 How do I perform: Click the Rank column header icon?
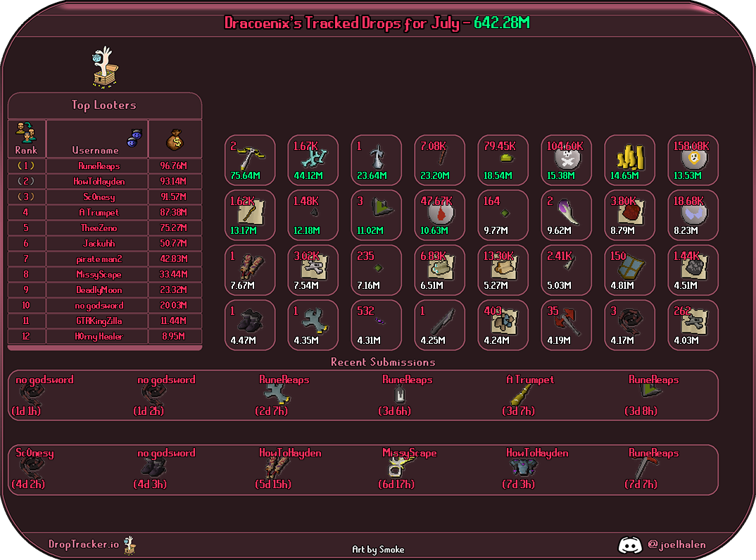26,132
